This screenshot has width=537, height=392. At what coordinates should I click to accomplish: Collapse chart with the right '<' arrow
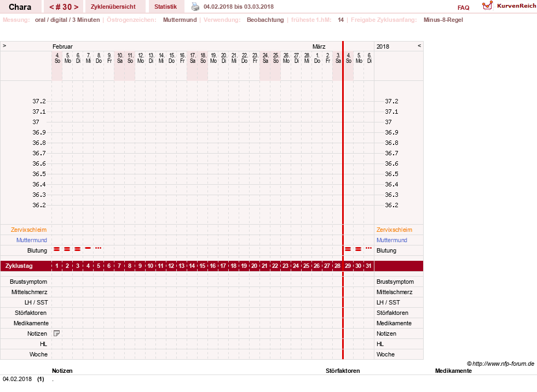coord(419,45)
